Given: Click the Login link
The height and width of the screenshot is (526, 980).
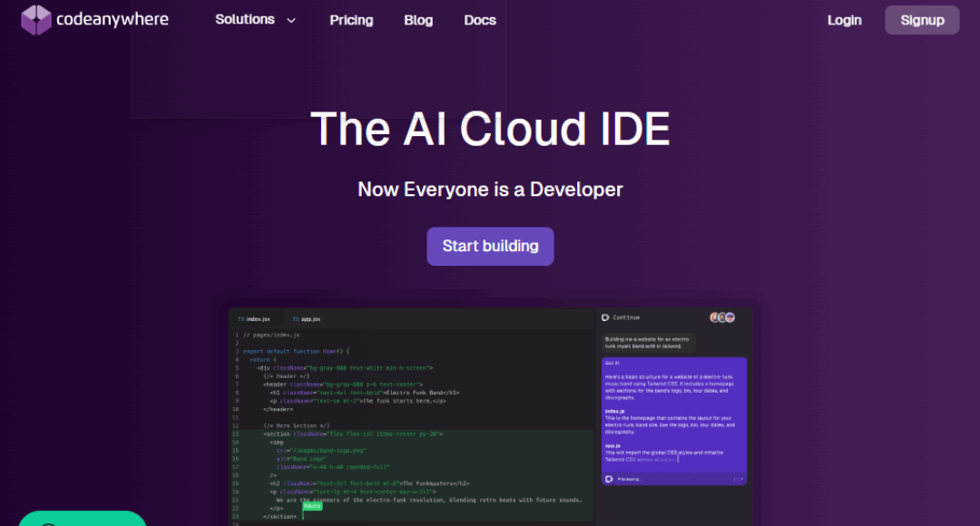Looking at the screenshot, I should [x=844, y=19].
